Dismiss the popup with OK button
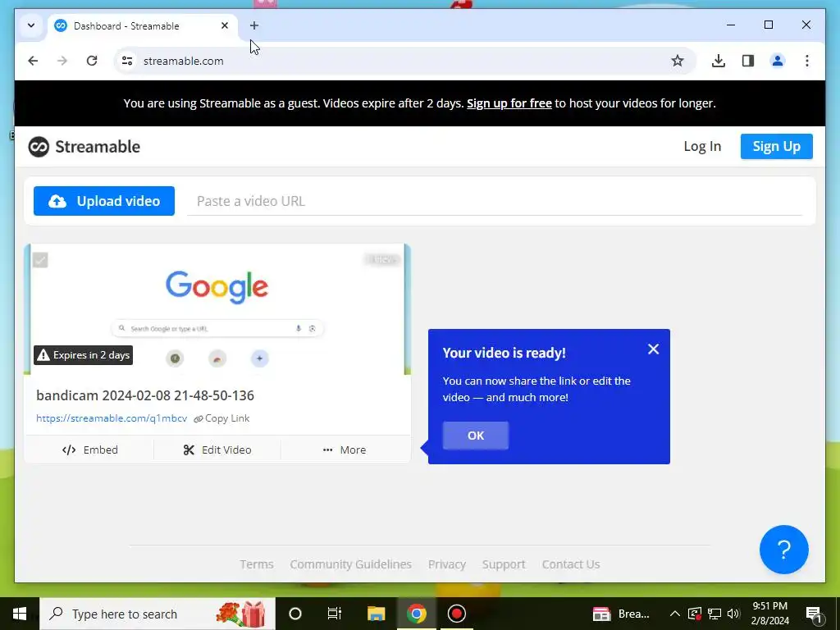Image resolution: width=840 pixels, height=630 pixels. [475, 436]
